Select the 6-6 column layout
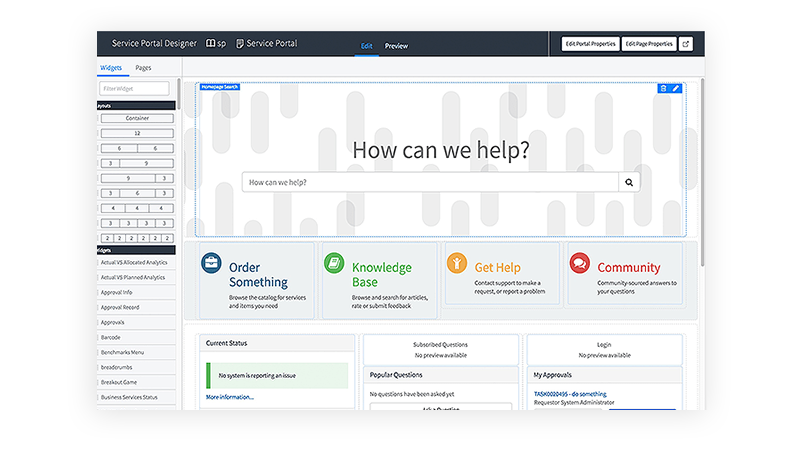 137,148
